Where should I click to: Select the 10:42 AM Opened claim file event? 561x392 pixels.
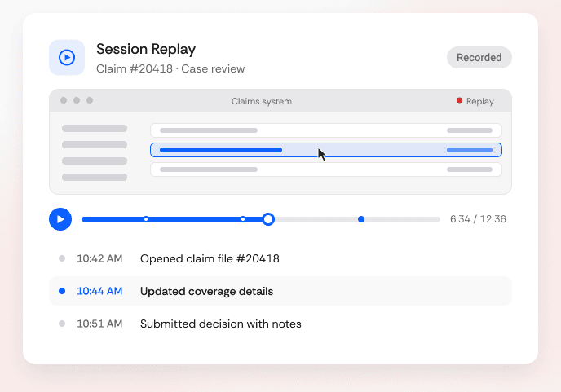[280, 258]
